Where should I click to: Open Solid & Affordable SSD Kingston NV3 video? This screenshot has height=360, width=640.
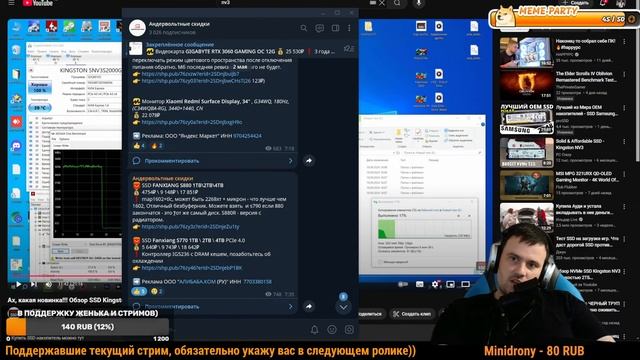coord(527,152)
